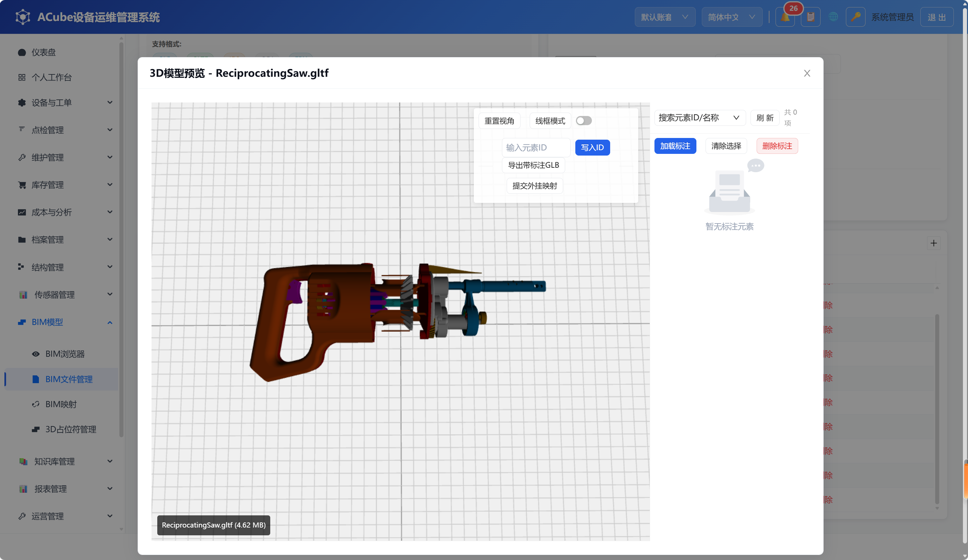Viewport: 968px width, 560px height.
Task: Click the 删除标注 button
Action: pyautogui.click(x=777, y=146)
